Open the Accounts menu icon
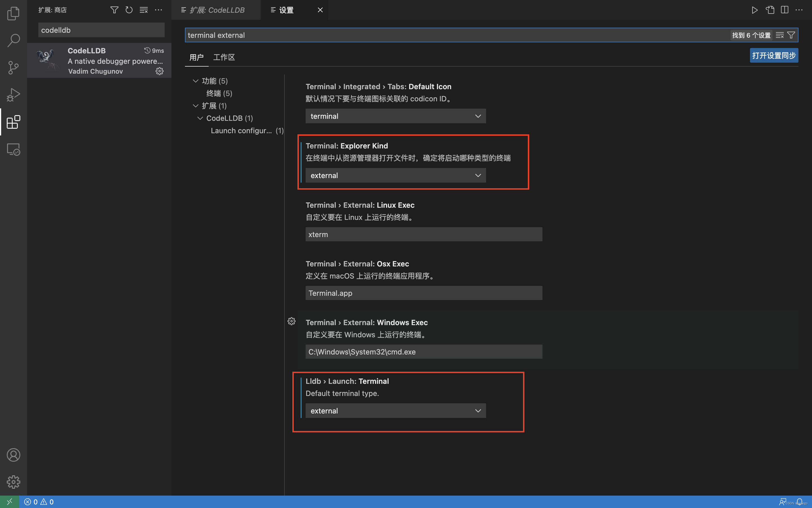 (x=14, y=455)
